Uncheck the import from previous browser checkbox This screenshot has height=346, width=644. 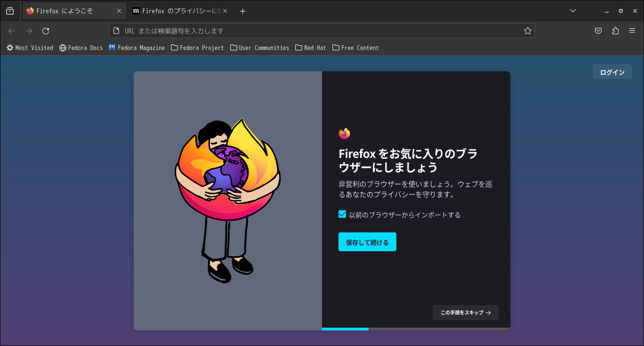(342, 214)
